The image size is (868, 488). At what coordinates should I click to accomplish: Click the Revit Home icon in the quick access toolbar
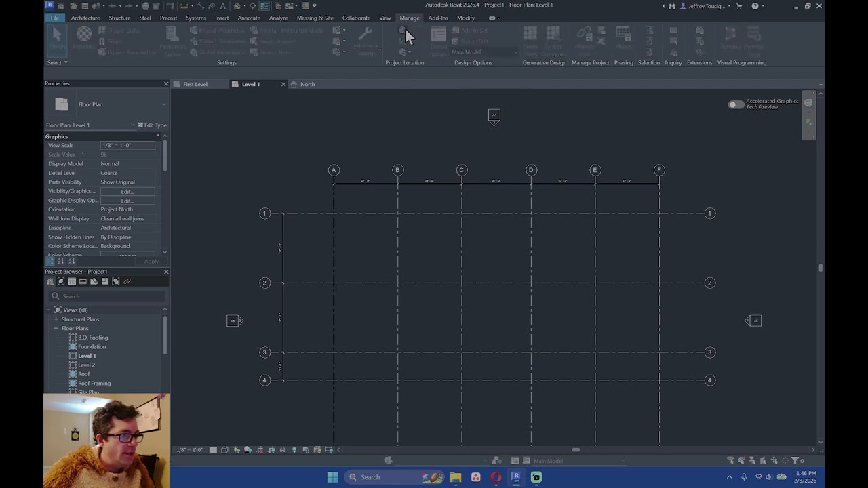(x=60, y=6)
